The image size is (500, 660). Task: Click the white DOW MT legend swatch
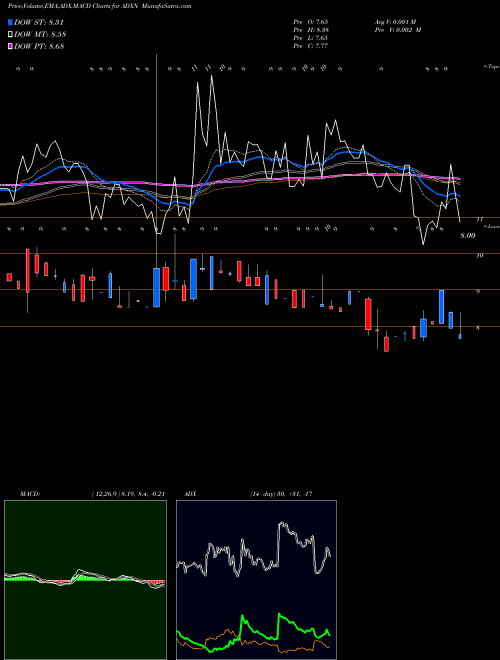[x=10, y=35]
